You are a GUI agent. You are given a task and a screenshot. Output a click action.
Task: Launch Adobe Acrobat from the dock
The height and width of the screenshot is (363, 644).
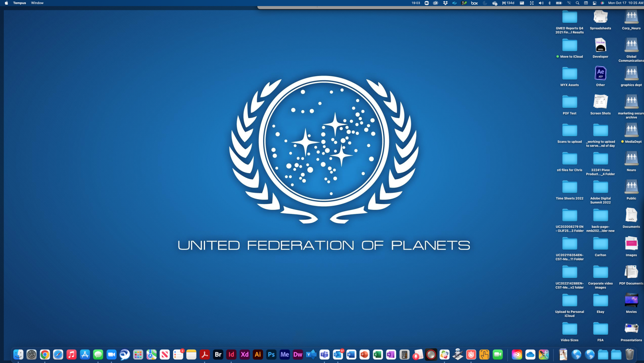click(x=205, y=355)
